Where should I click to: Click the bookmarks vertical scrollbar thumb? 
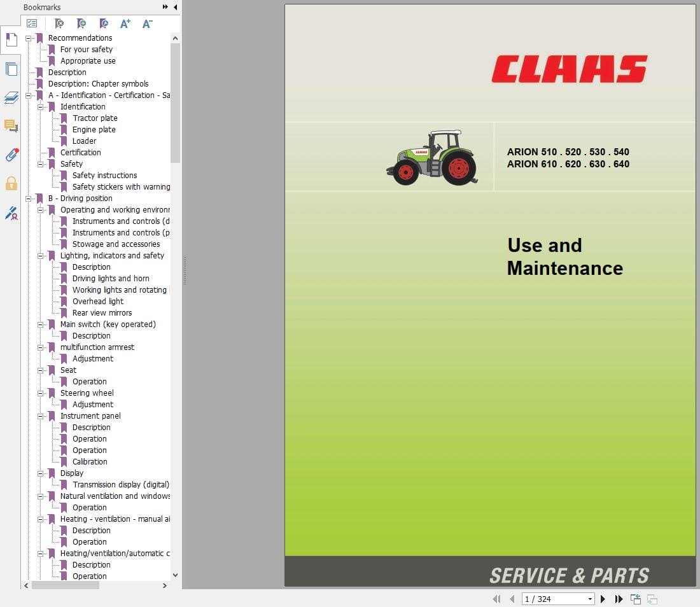pos(176,103)
